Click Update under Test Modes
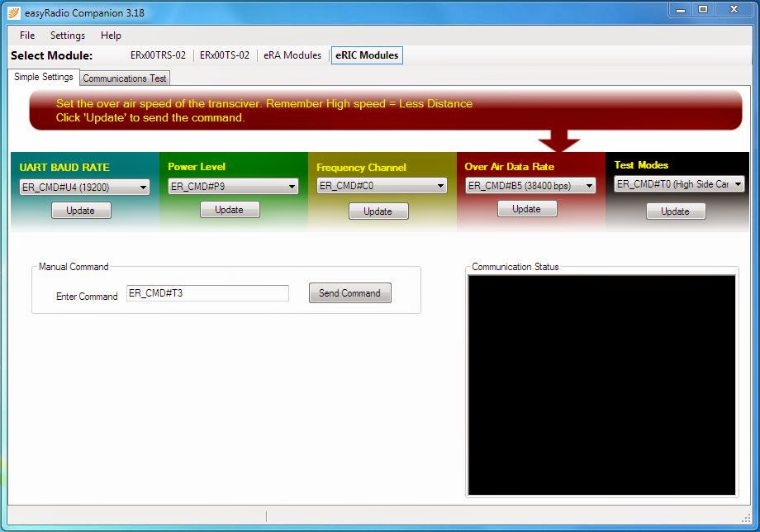 coord(676,211)
